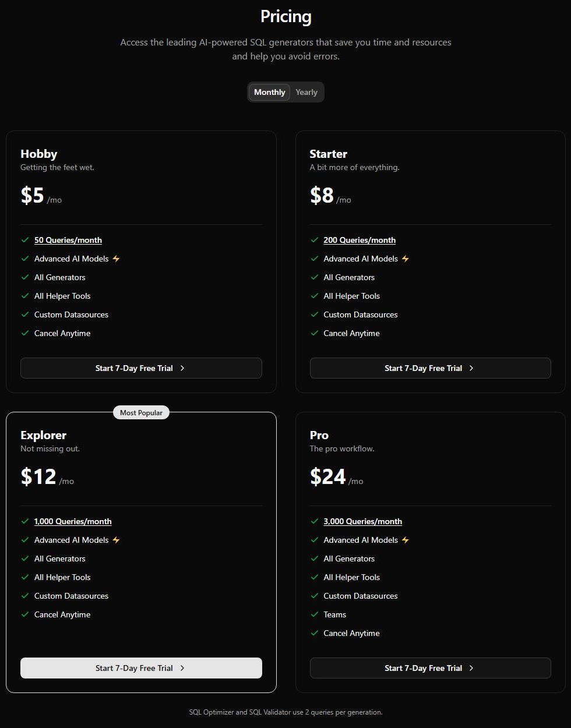Open the 200 Queries/month link
Screen dimensions: 571x728
click(x=359, y=240)
